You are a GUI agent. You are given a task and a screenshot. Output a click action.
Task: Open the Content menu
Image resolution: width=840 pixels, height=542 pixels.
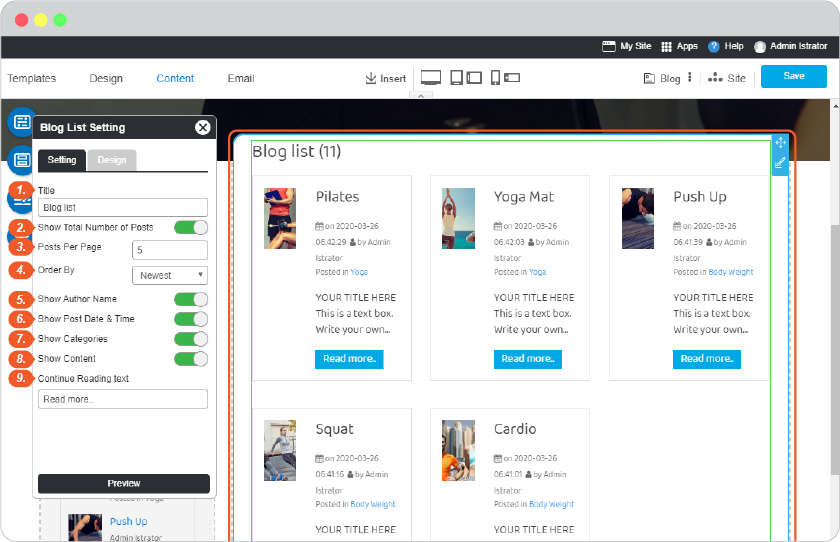(175, 78)
